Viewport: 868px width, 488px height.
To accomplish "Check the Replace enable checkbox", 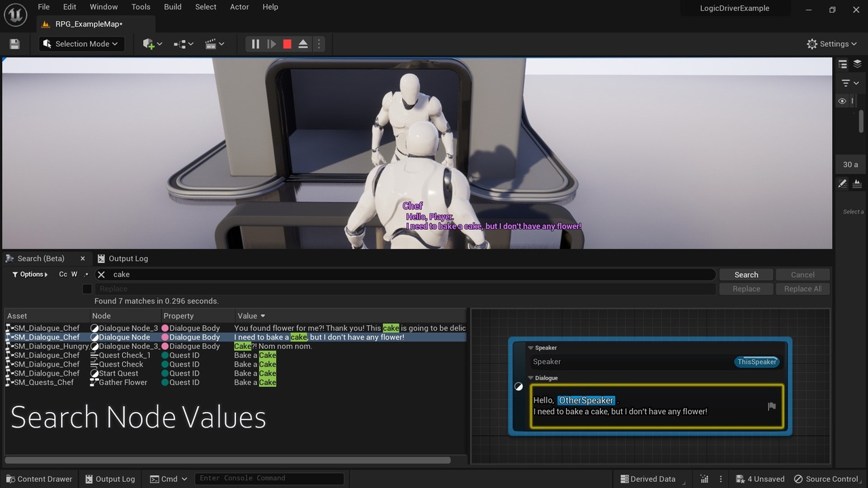I will (x=87, y=289).
